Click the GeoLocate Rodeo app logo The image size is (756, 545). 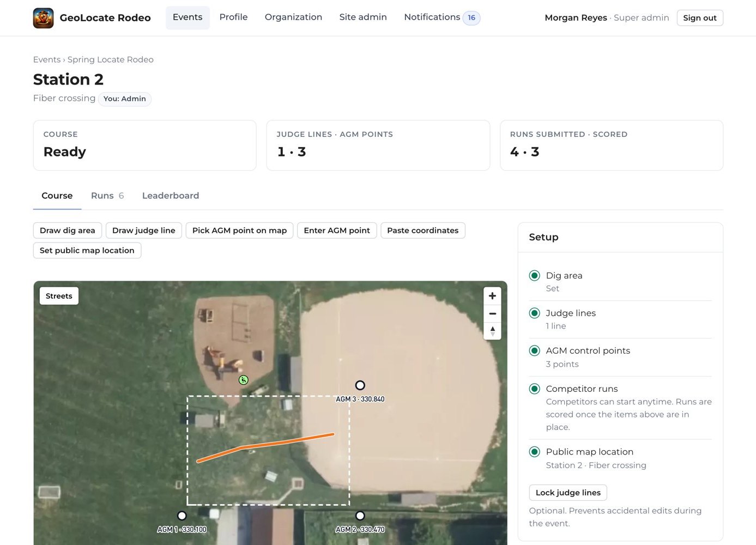[x=43, y=18]
